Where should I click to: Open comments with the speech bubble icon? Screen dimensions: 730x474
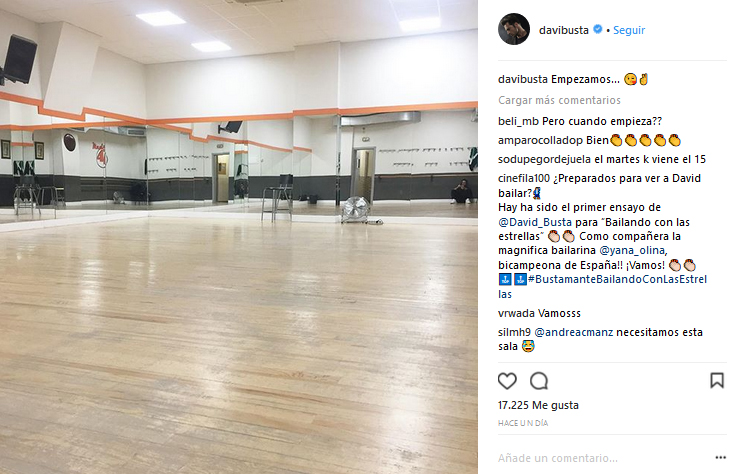point(539,381)
